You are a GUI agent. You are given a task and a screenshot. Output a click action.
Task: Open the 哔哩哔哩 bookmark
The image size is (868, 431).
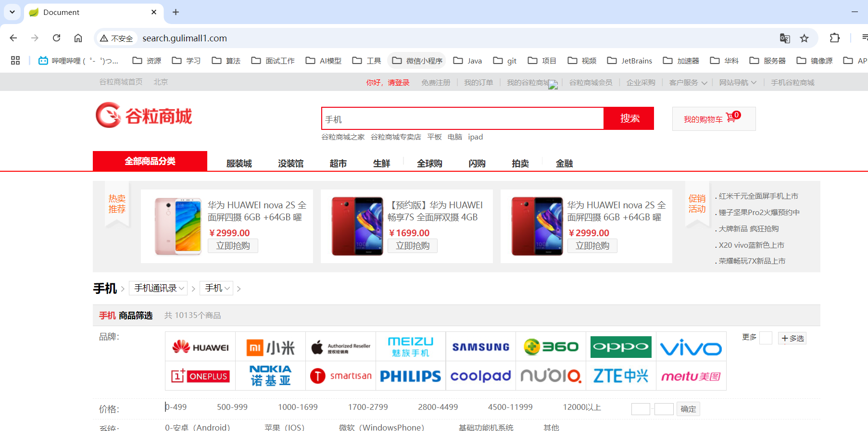coord(78,61)
